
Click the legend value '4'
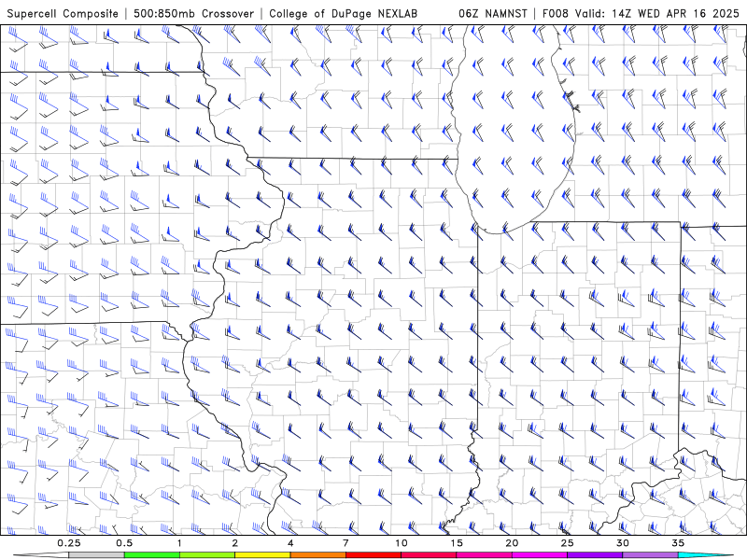point(290,543)
